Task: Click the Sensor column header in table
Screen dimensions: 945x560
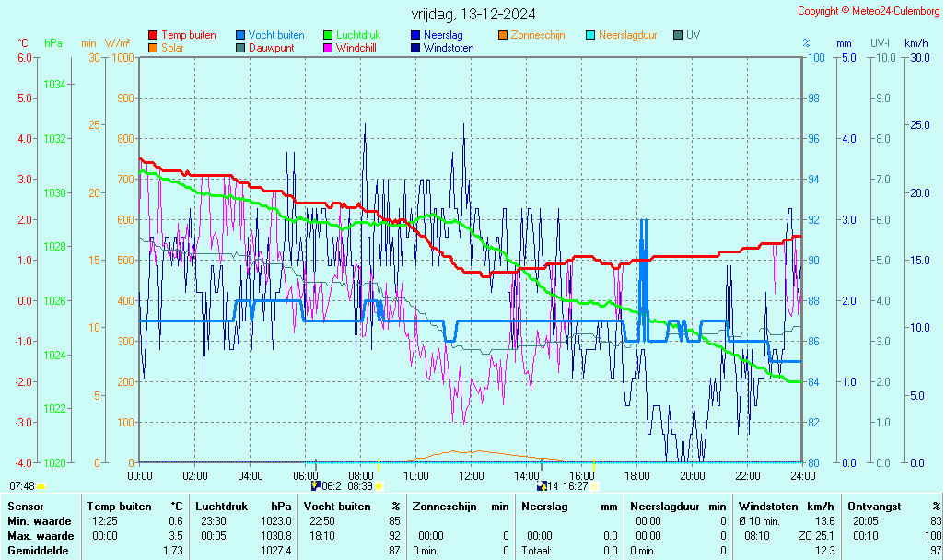Action: point(25,507)
